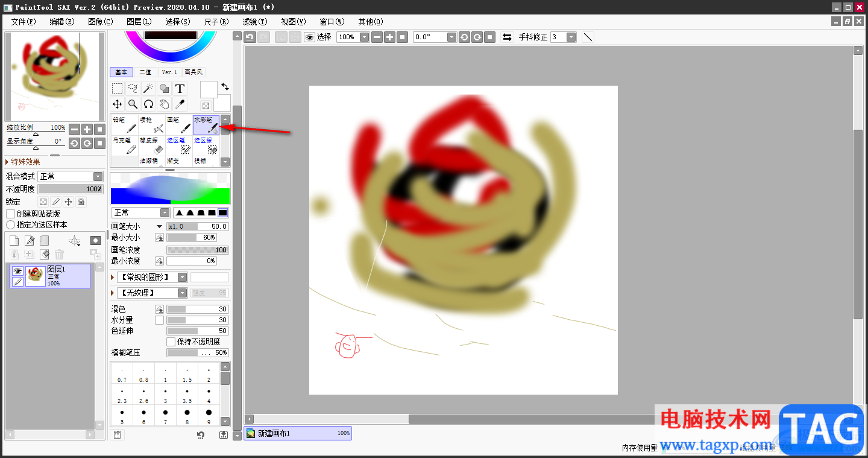This screenshot has height=458, width=868.
Task: Choose the 画笔 brush tool
Action: click(x=179, y=125)
